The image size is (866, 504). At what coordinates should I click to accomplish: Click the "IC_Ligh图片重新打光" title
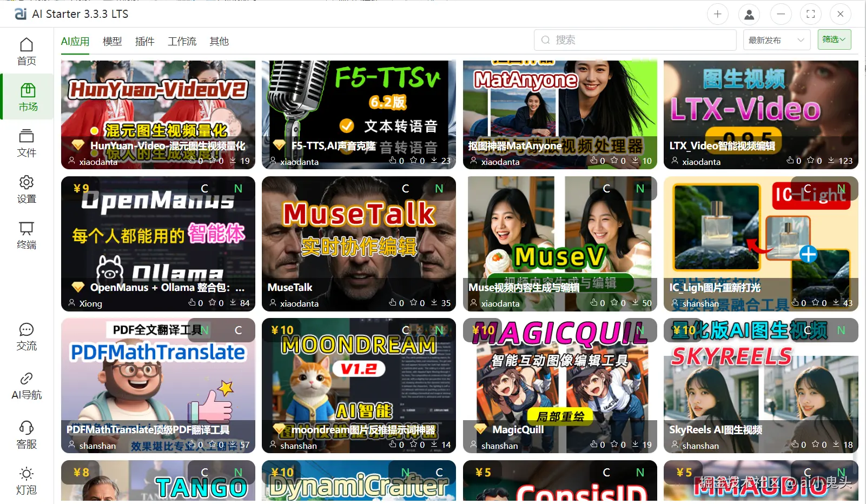(715, 287)
